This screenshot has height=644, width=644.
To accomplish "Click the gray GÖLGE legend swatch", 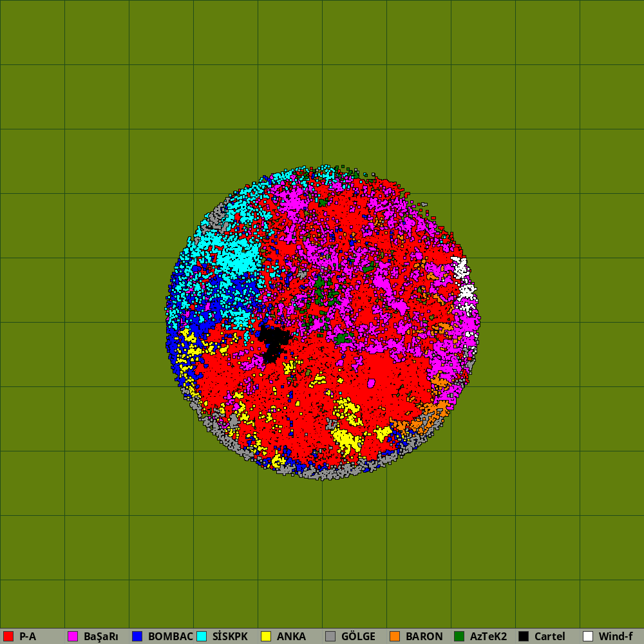I will 330,636.
